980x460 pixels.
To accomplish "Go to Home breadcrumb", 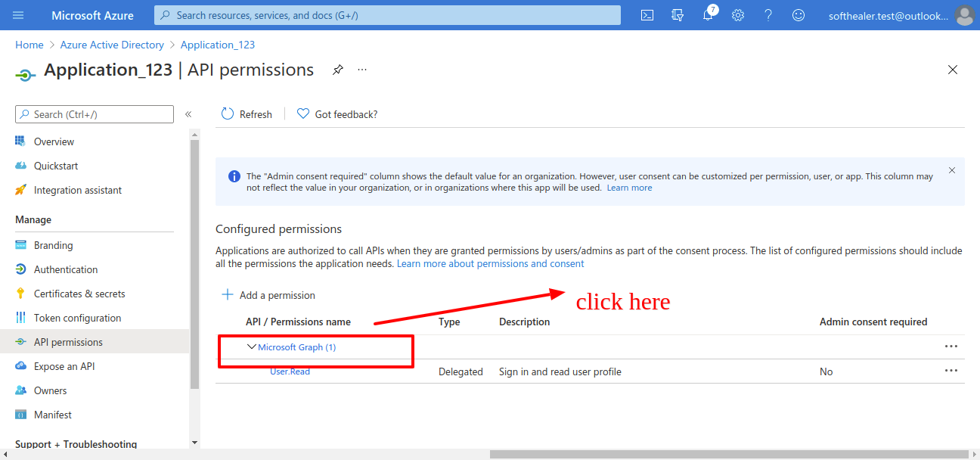I will [29, 45].
